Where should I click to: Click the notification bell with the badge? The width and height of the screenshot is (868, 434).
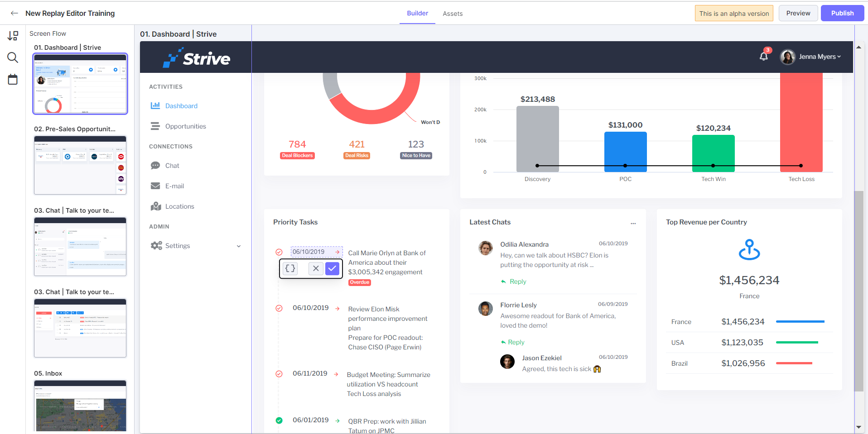tap(764, 56)
